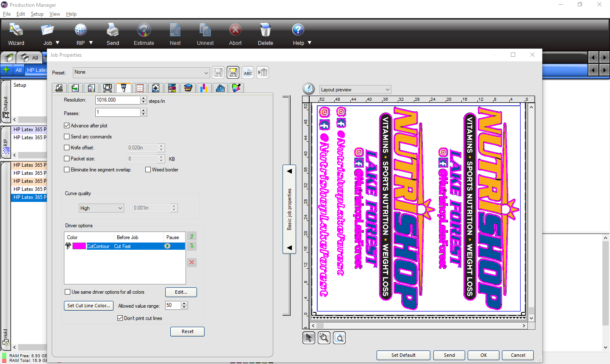Click the Rename preset ABC icon
Screen dimensions: 610x364
point(248,72)
